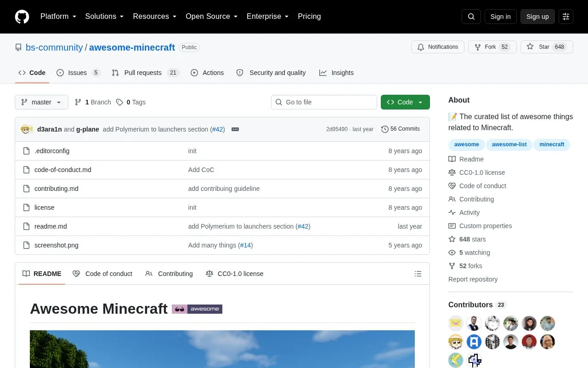Select the Contributing README tab
This screenshot has width=588, height=368.
[169, 274]
